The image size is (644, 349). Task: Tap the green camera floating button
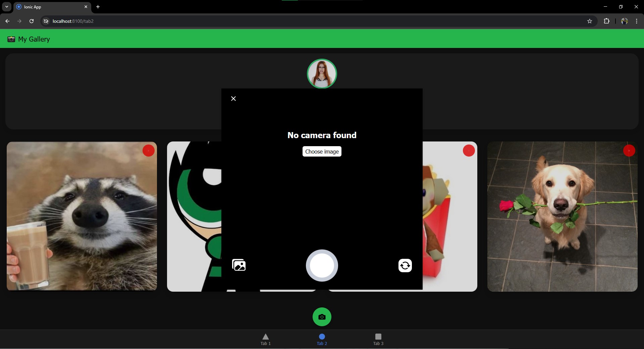322,317
